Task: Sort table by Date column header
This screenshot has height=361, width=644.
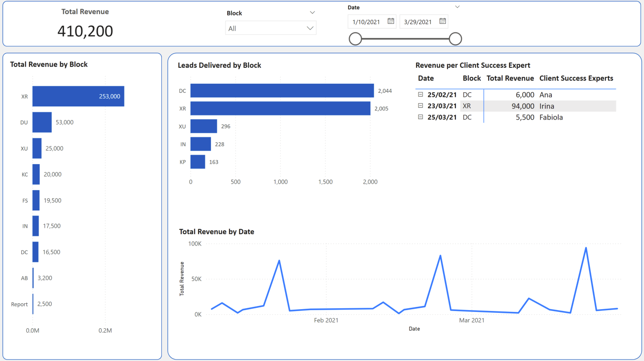Action: (426, 78)
